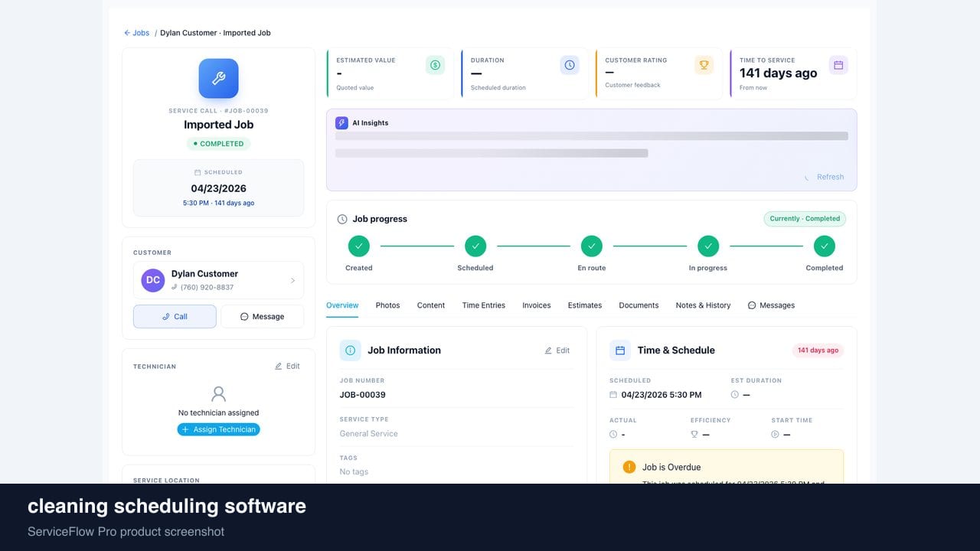Click the Scheduled step checkmark circle
Screen dimensions: 980x551
pyautogui.click(x=475, y=246)
